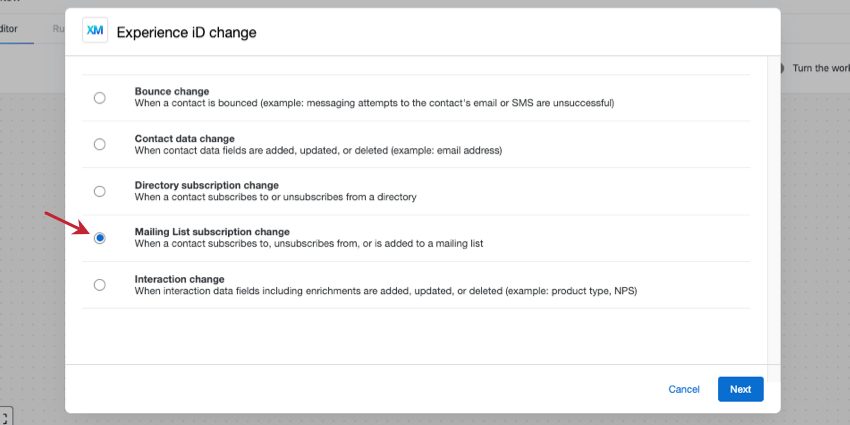Click the 'Contact data change' heading text
Viewport: 850px width, 425px height.
[185, 138]
